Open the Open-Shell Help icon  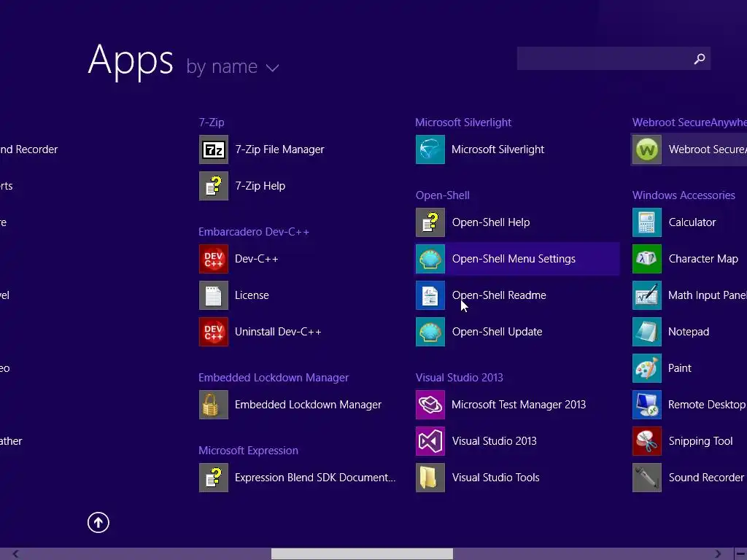430,222
